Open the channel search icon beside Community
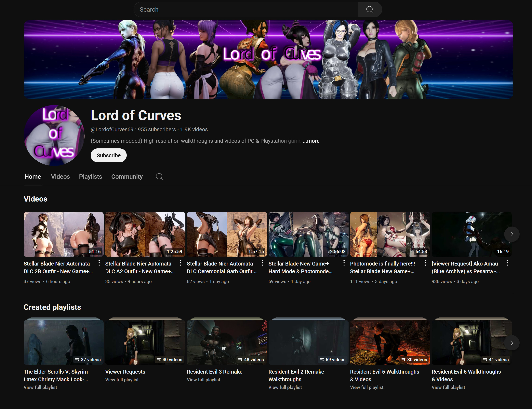Screen dimensions: 532x409 [x=159, y=176]
